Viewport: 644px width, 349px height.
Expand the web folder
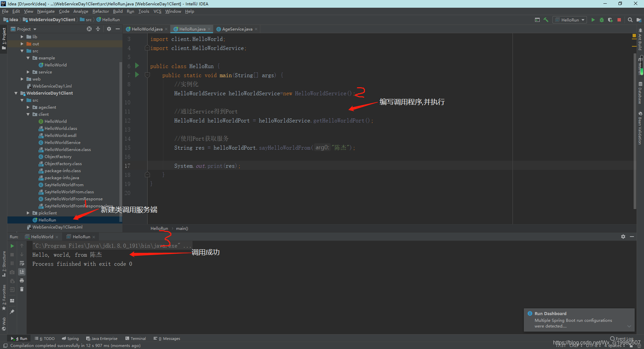[x=22, y=79]
